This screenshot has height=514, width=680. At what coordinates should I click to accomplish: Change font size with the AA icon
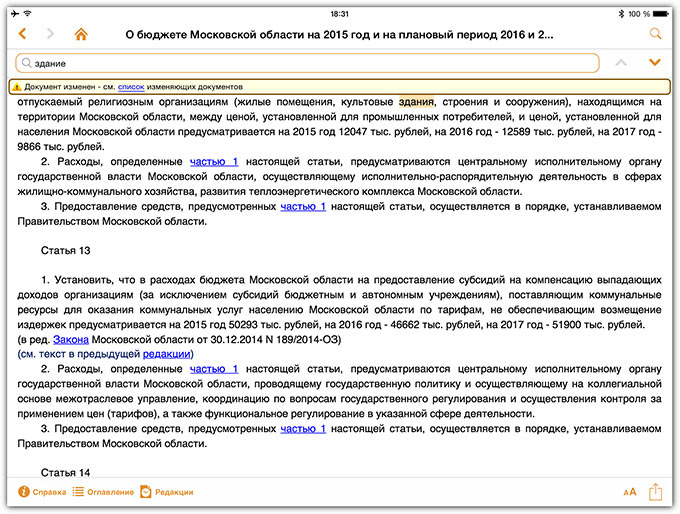pos(630,492)
